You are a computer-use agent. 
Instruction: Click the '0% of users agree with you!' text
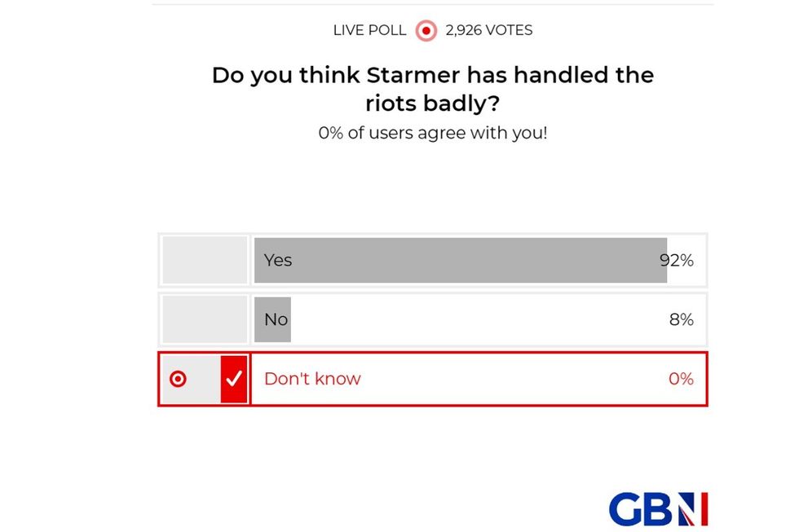tap(432, 132)
